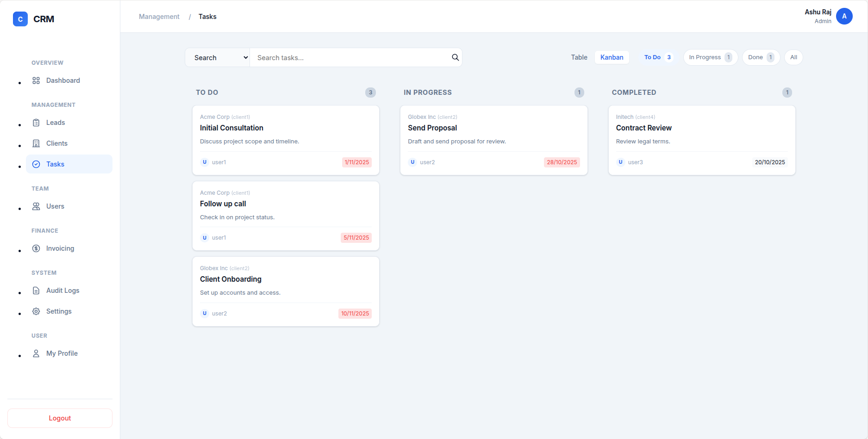Open Audit Logs using its document icon
Viewport: 868px width, 439px height.
tap(36, 290)
